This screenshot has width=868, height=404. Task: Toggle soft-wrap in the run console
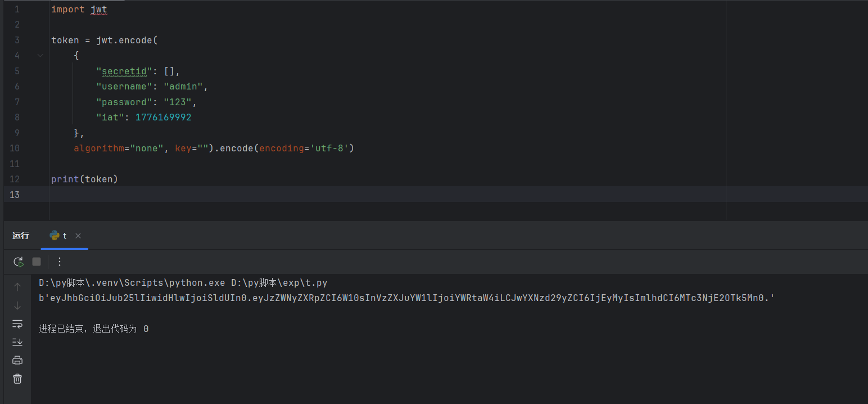pos(17,324)
